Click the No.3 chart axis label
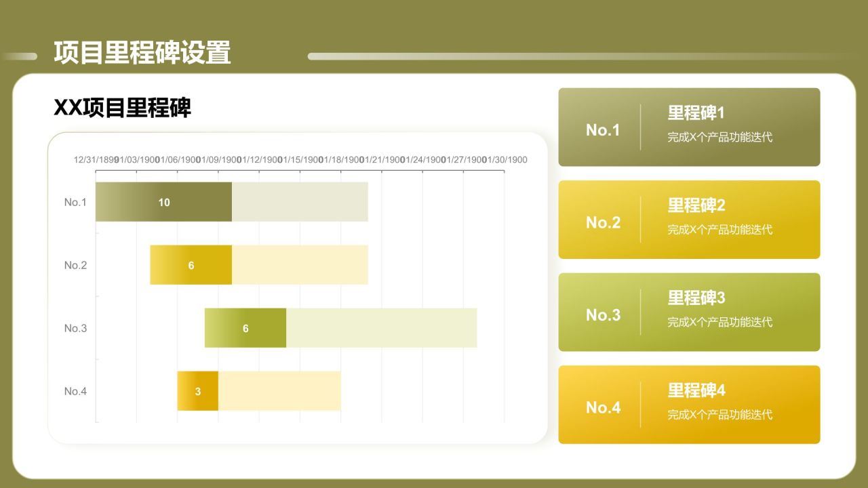Screen dimensions: 868x488 pos(75,328)
